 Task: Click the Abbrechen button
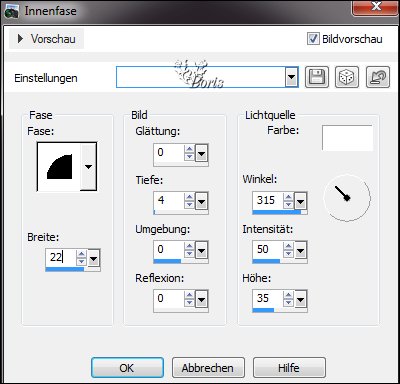(208, 368)
